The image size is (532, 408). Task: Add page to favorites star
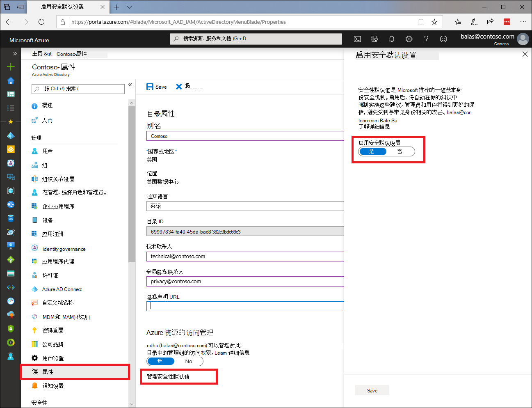(x=434, y=22)
